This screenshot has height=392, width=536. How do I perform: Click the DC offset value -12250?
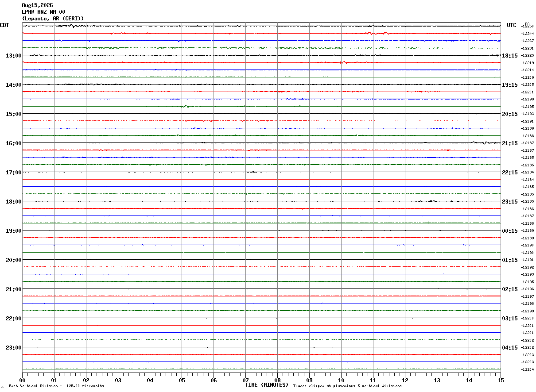[x=528, y=27]
